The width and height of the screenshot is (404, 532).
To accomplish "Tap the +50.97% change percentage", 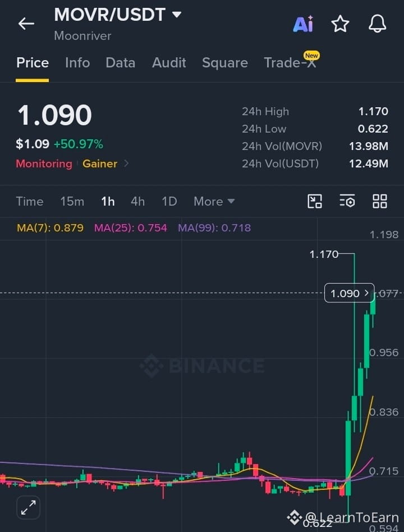I will click(79, 144).
